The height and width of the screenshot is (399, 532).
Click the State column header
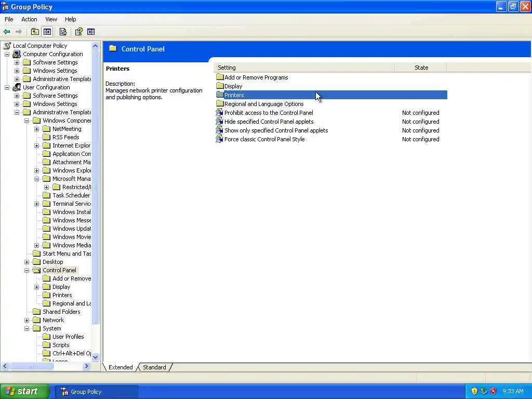tap(421, 68)
